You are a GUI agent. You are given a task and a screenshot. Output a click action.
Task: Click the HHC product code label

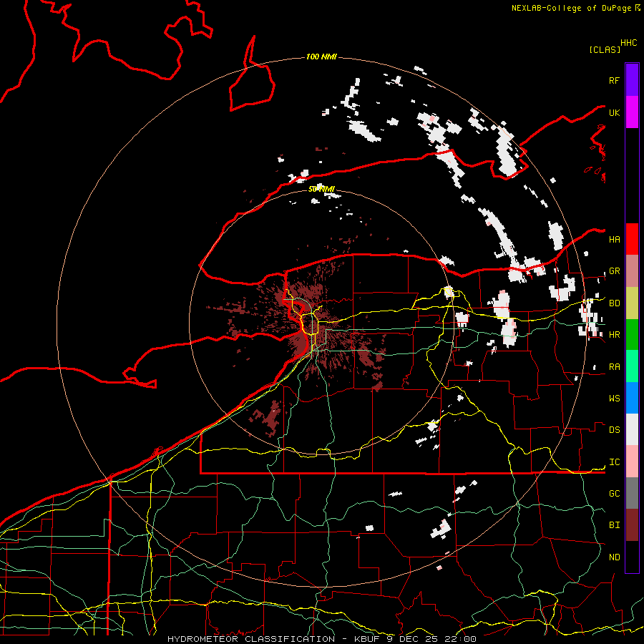click(629, 43)
